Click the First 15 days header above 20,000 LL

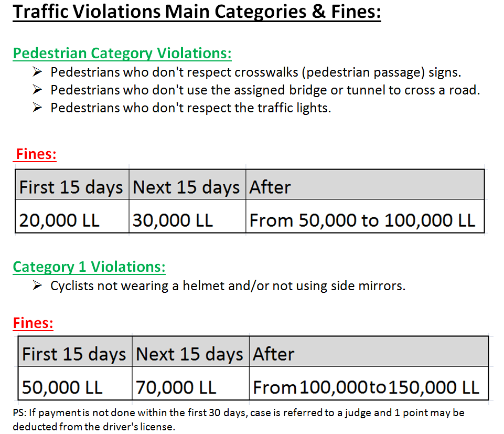click(x=71, y=187)
